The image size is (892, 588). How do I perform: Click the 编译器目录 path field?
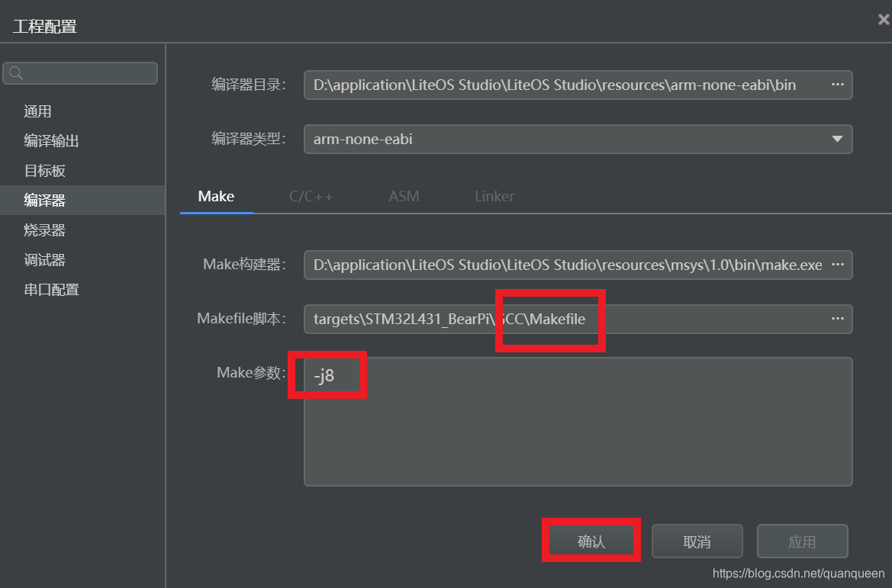[x=578, y=85]
